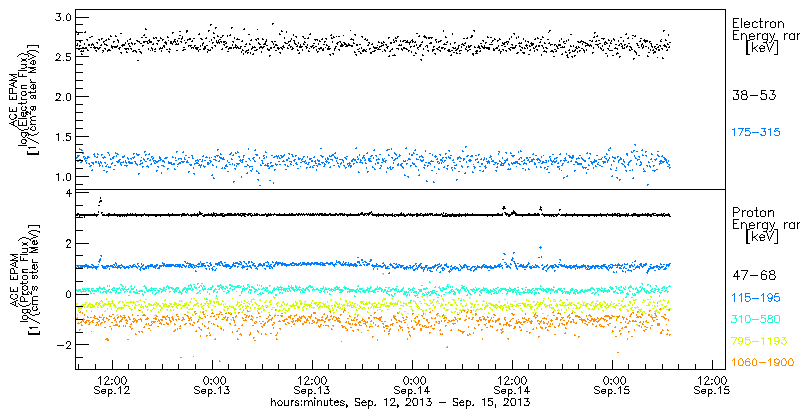This screenshot has width=800, height=410.
Task: Click the 1.5 tick on electron y-axis
Action: [62, 137]
